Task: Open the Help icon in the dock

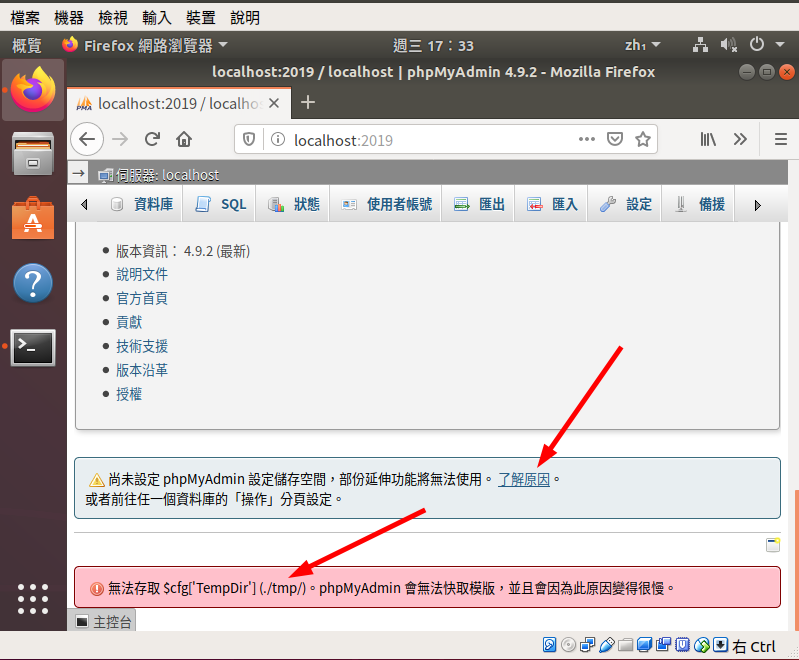Action: [33, 283]
